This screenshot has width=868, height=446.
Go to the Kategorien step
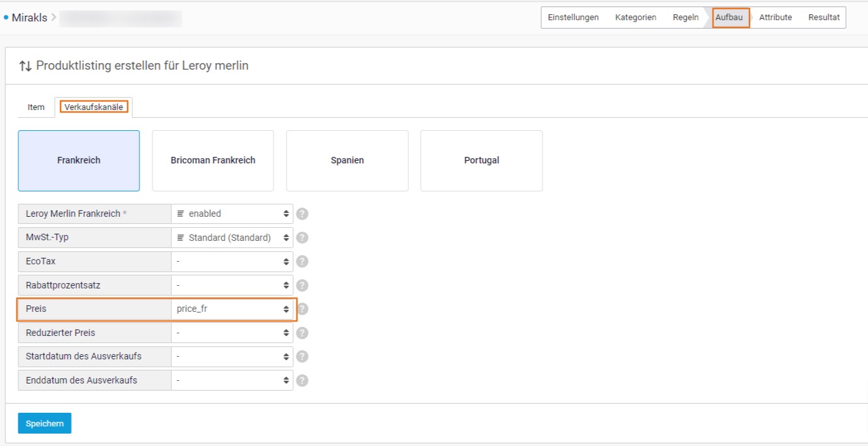[636, 18]
